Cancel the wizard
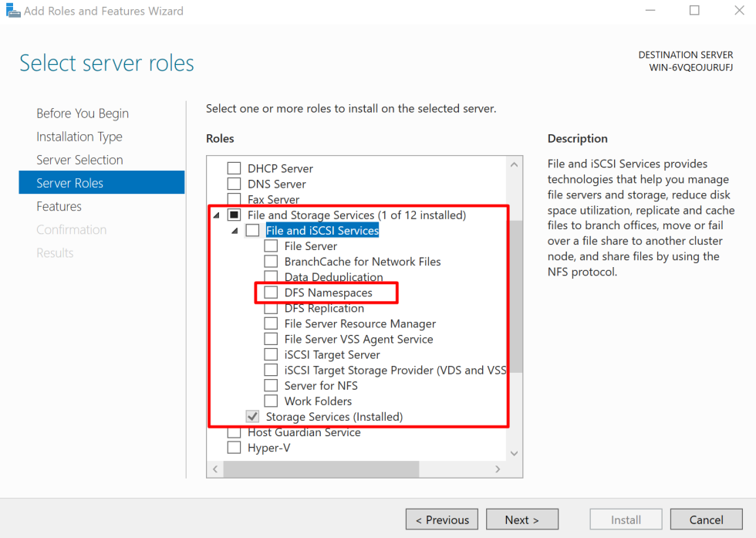Viewport: 756px width, 538px height. tap(706, 519)
